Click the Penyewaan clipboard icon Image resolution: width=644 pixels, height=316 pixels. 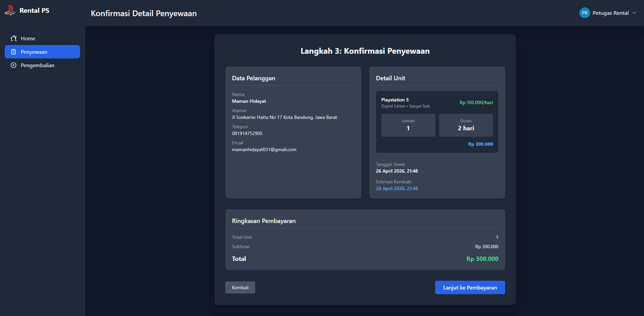[x=13, y=52]
